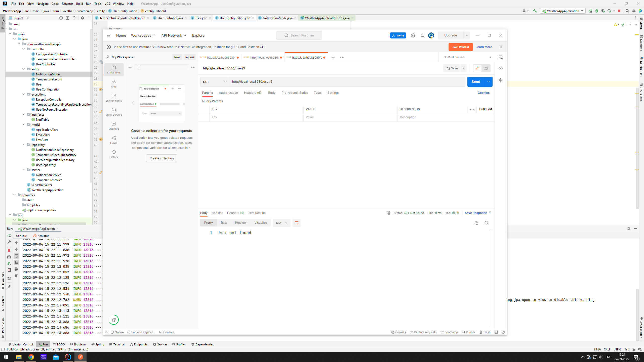Open the No Environment dropdown
644x362 pixels.
tap(467, 57)
